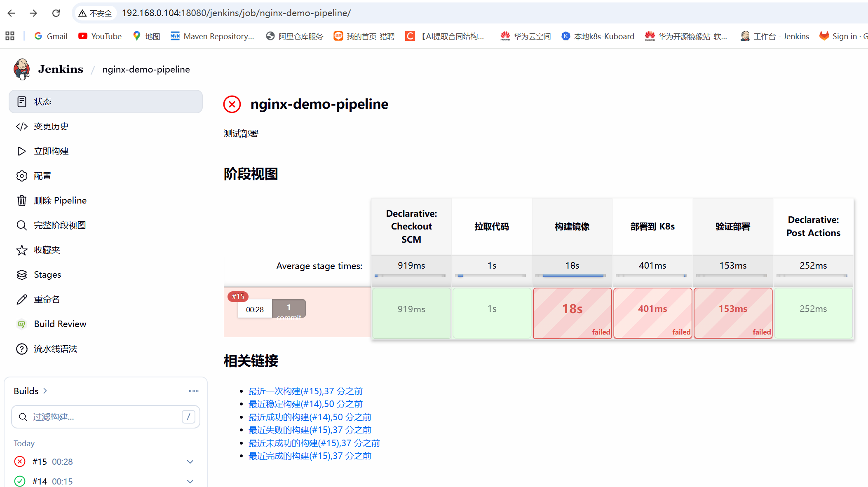Expand the Builds section arrow
The width and height of the screenshot is (868, 487).
point(45,391)
